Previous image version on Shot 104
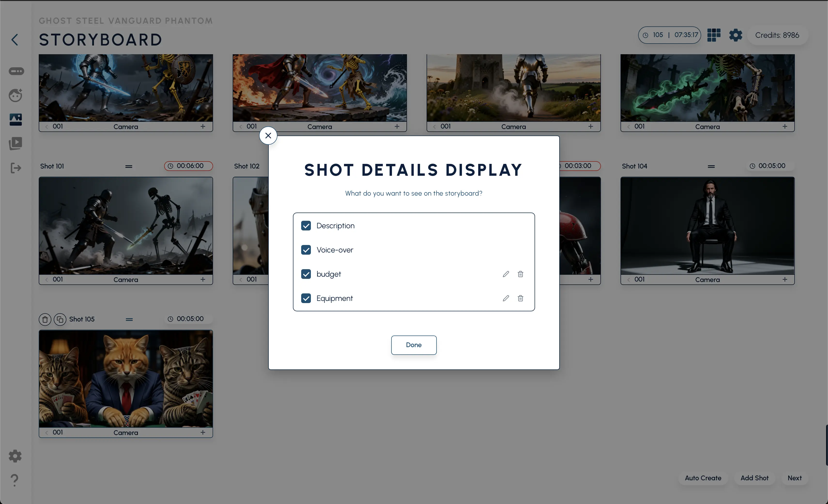This screenshot has width=828, height=504. tap(629, 280)
